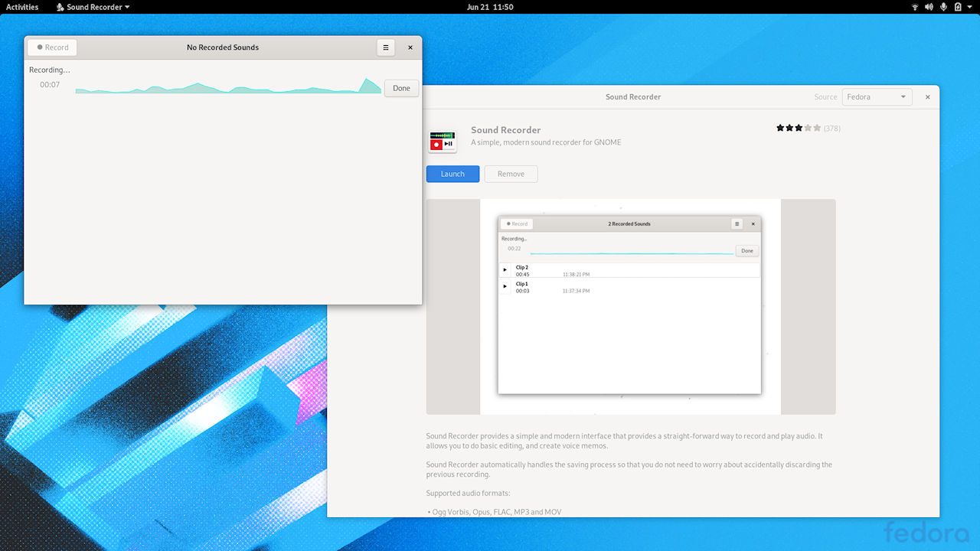Click the No Recorded Sounds title

tap(223, 47)
